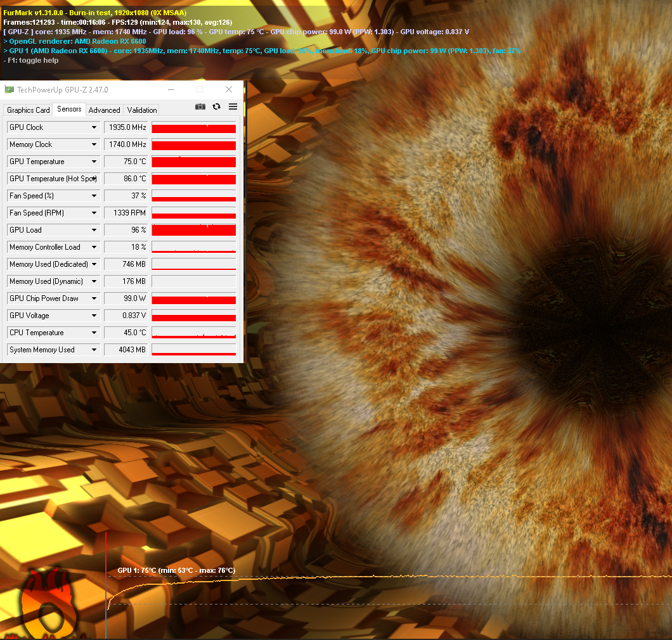672x640 pixels.
Task: Click the GPU Clock history graph
Action: (x=194, y=127)
